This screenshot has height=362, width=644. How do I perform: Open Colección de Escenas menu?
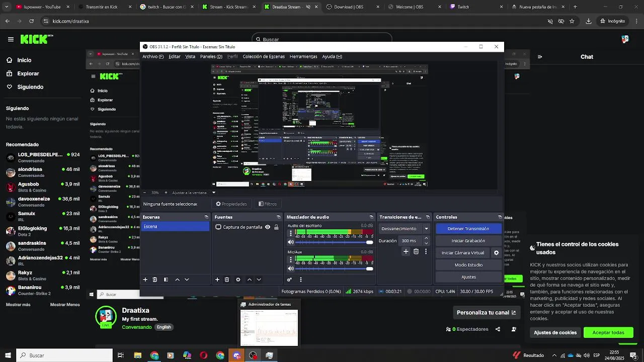pos(264,57)
